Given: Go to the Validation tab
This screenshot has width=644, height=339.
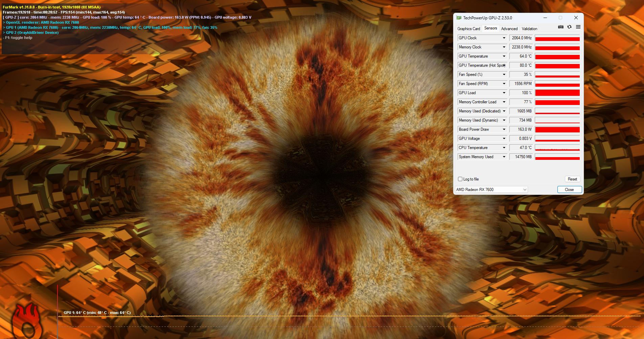Looking at the screenshot, I should click(529, 29).
